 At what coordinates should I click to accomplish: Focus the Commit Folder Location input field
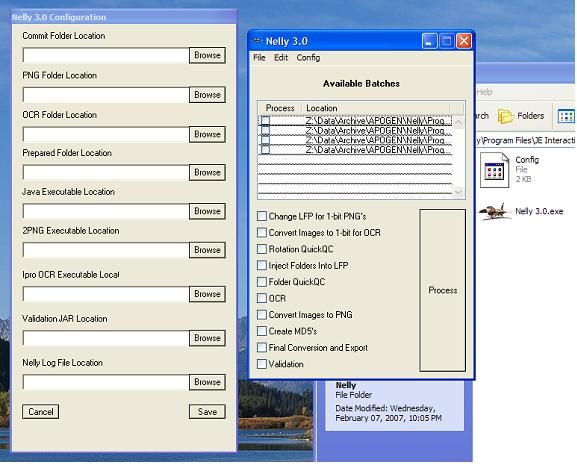pyautogui.click(x=106, y=55)
